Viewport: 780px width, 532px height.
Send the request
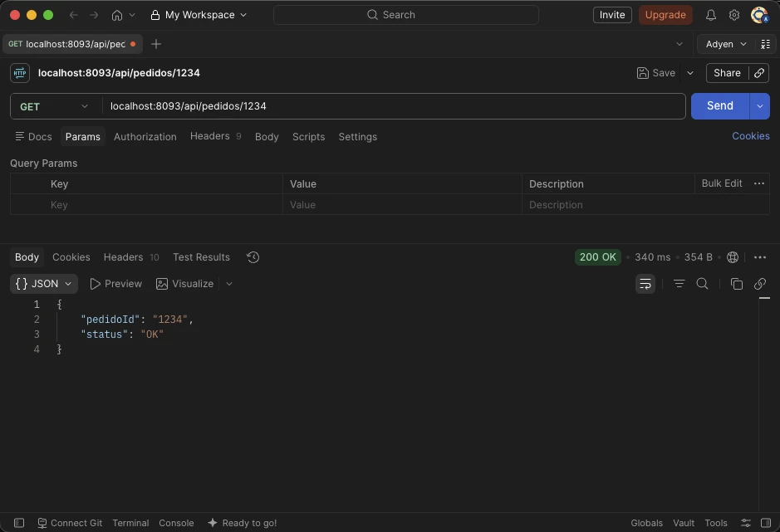720,106
